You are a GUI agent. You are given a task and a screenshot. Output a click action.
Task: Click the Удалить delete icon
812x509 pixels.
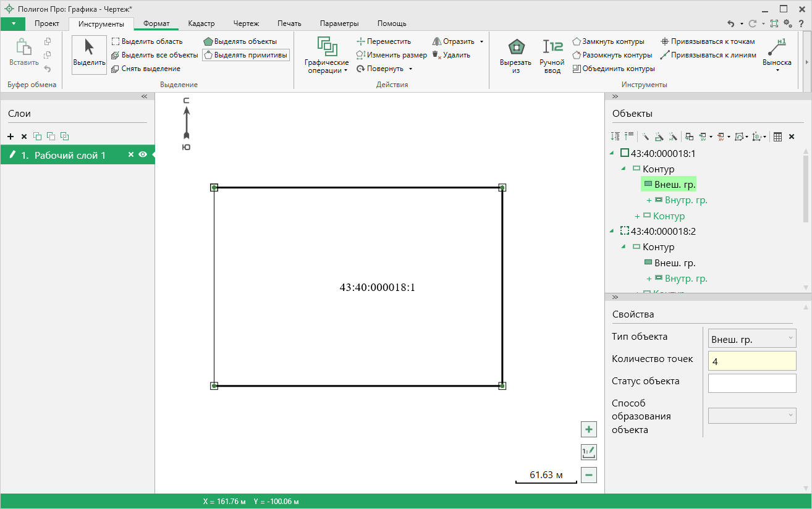[451, 55]
